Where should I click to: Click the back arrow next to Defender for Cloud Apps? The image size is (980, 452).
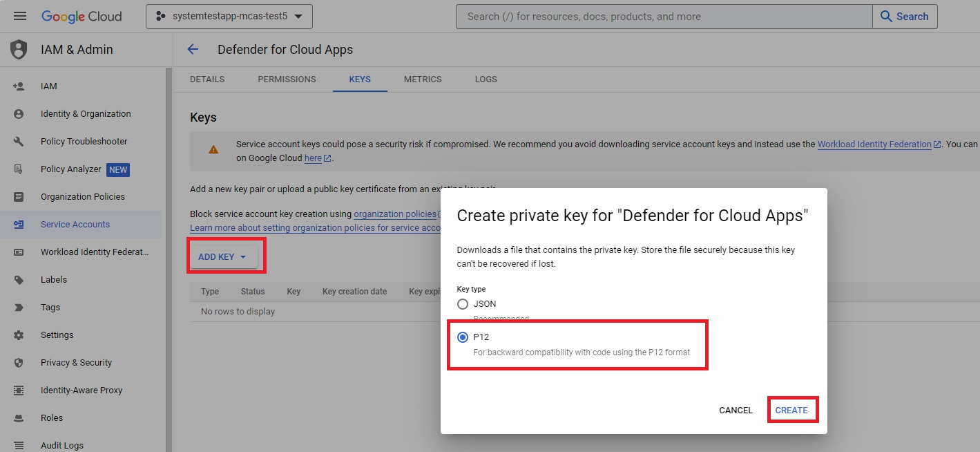pyautogui.click(x=193, y=49)
